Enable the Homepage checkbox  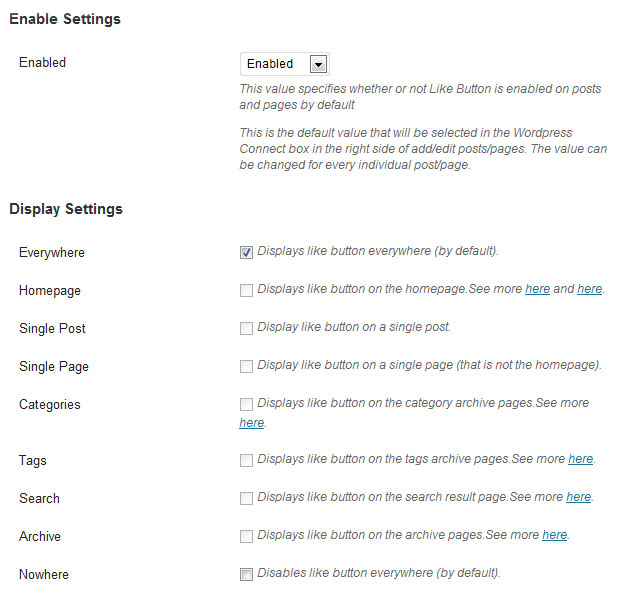(246, 290)
